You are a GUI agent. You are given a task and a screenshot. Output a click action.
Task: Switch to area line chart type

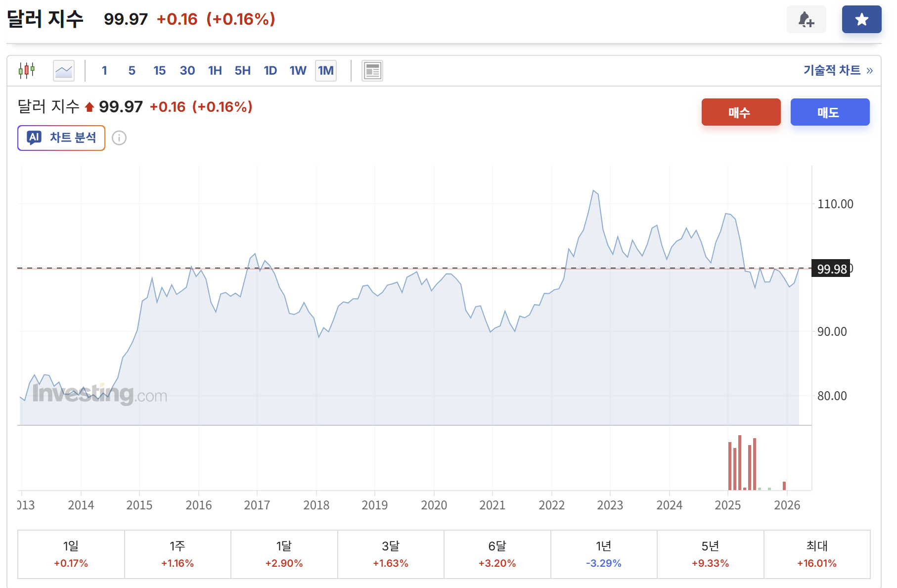pyautogui.click(x=64, y=70)
